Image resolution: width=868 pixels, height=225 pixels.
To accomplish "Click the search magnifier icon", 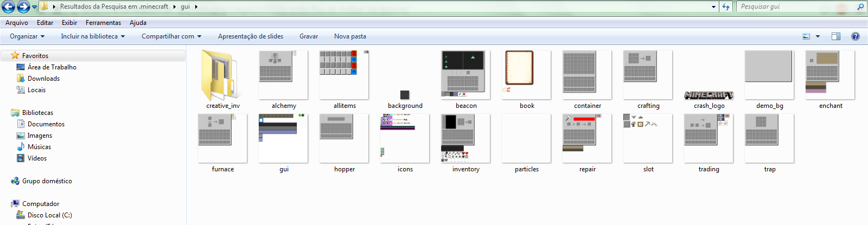I will point(860,7).
